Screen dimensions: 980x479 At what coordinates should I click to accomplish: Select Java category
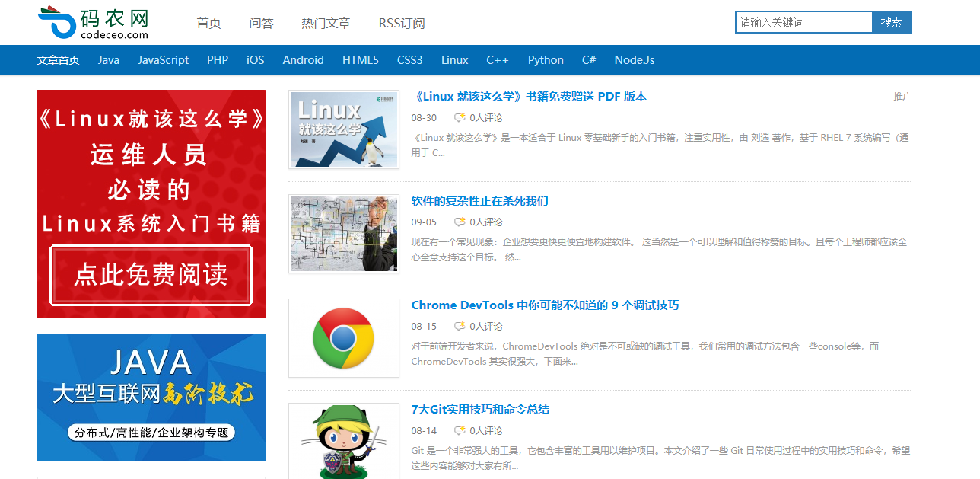[x=109, y=60]
